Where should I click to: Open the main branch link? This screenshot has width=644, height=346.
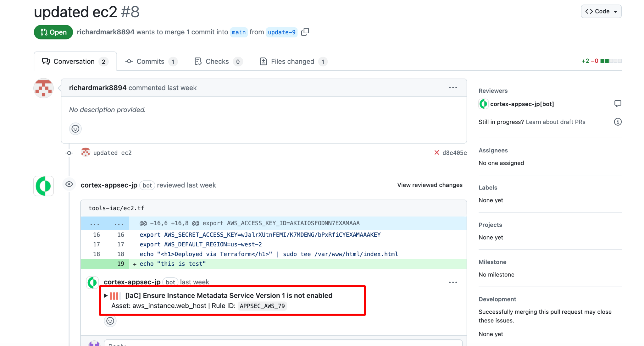tap(239, 32)
